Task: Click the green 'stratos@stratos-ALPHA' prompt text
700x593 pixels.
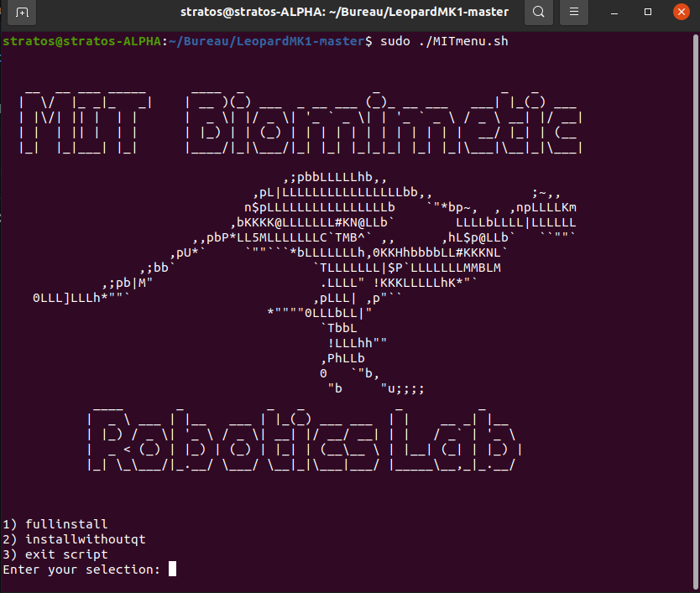Action: [x=81, y=41]
